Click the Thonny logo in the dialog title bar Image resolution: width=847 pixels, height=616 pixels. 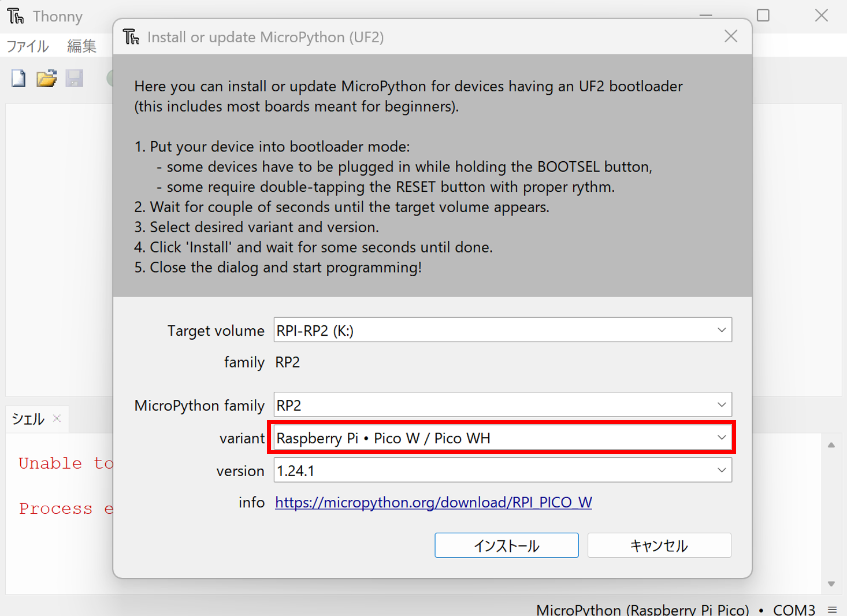(x=131, y=36)
